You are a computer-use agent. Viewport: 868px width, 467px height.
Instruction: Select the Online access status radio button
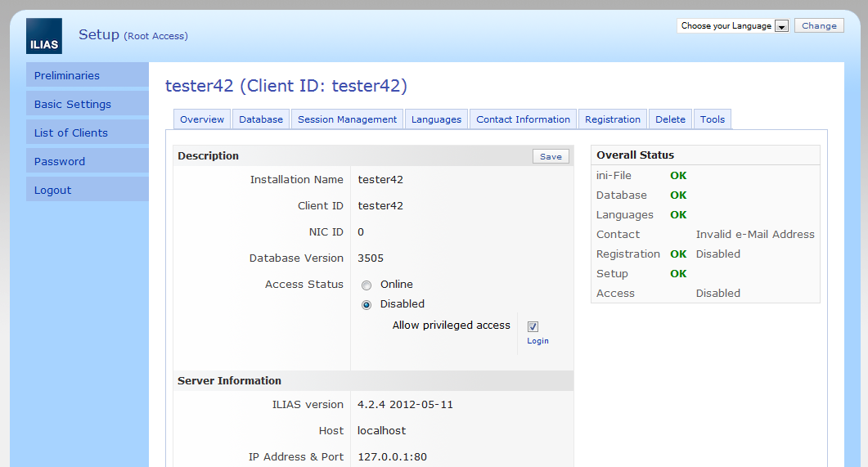tap(367, 285)
